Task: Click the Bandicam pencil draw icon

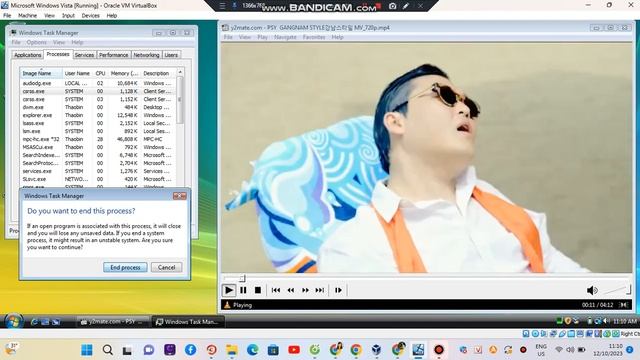Action: (x=406, y=6)
